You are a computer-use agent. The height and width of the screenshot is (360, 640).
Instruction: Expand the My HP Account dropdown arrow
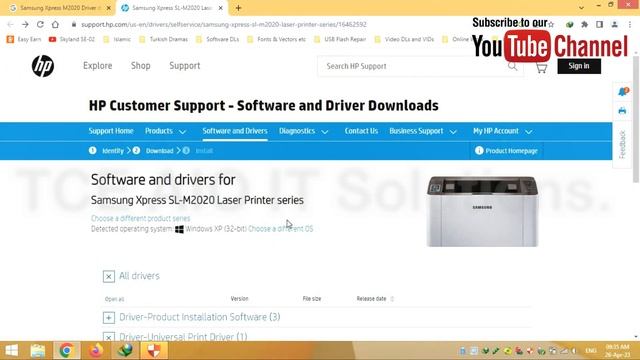click(x=529, y=131)
